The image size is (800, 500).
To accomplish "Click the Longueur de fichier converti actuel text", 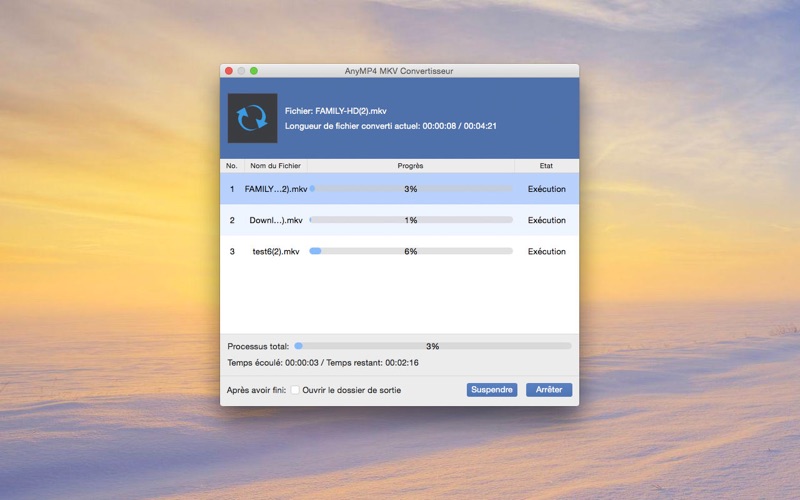I will pyautogui.click(x=391, y=126).
